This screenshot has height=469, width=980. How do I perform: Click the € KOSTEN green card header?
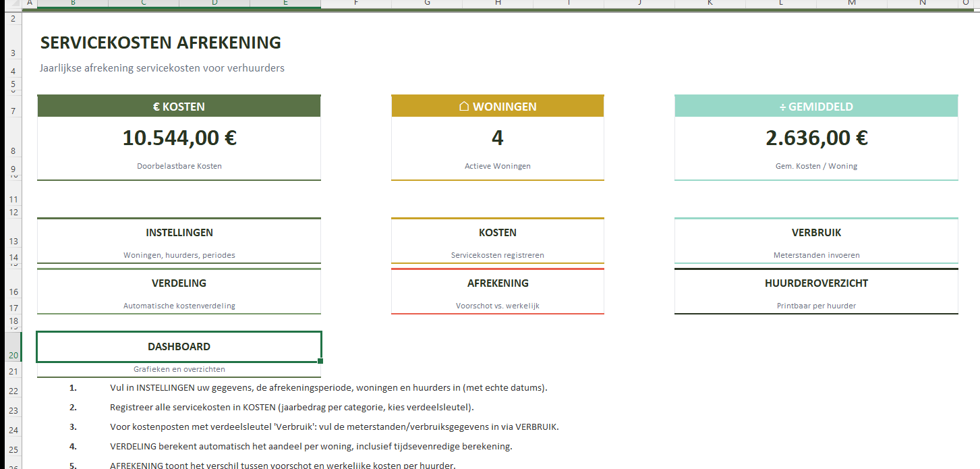179,107
